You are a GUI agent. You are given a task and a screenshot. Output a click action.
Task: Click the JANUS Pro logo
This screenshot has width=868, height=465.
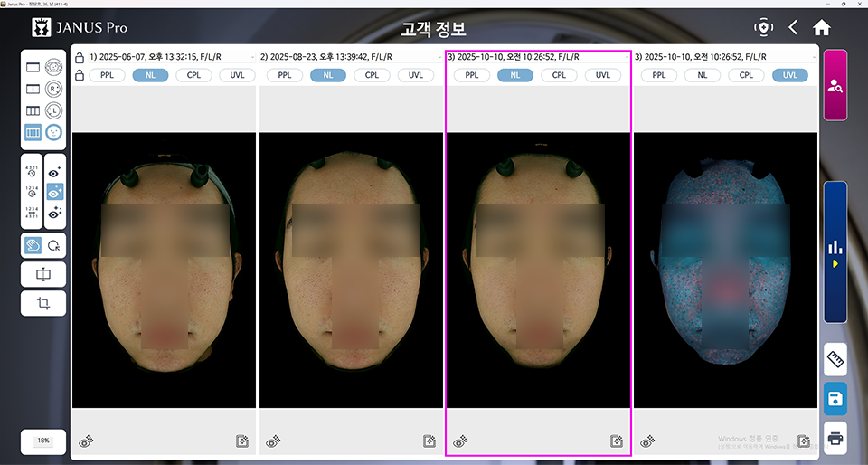[x=80, y=27]
